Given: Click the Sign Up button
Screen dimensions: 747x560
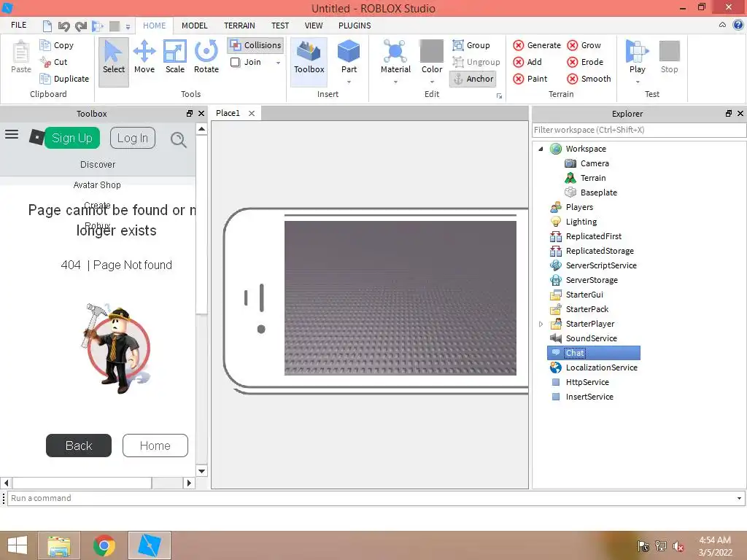Looking at the screenshot, I should click(x=72, y=138).
